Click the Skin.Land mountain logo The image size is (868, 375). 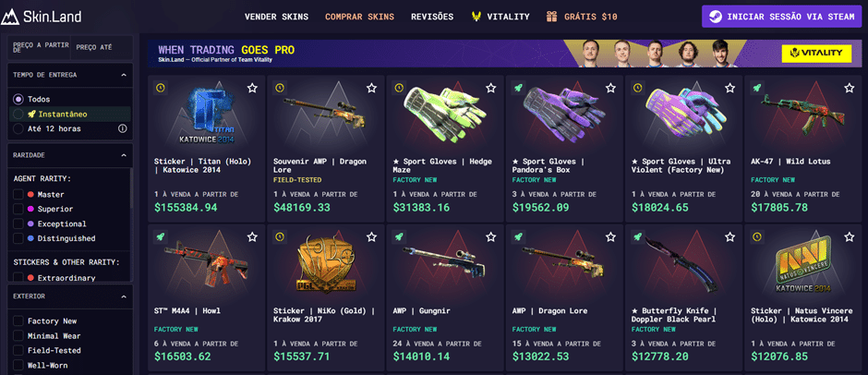(x=10, y=17)
